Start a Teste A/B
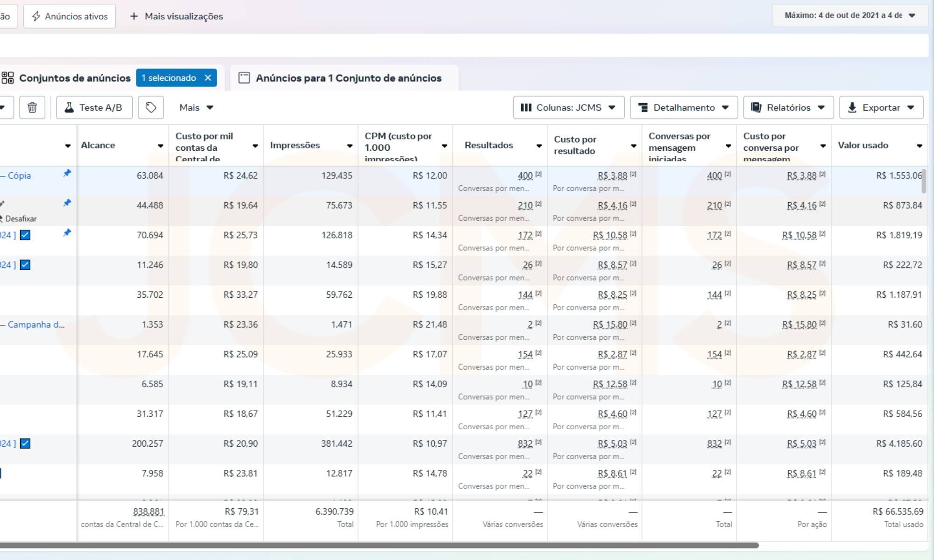934x560 pixels. click(x=94, y=108)
